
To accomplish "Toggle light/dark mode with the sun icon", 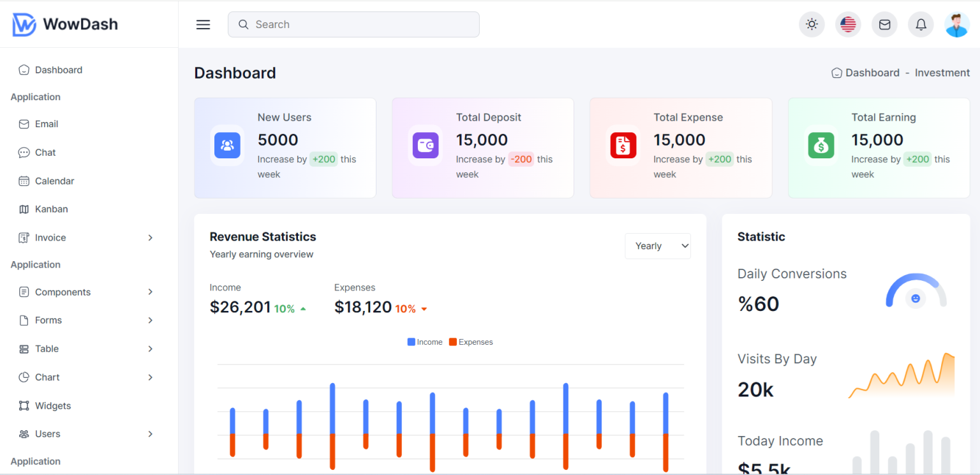I will point(812,24).
